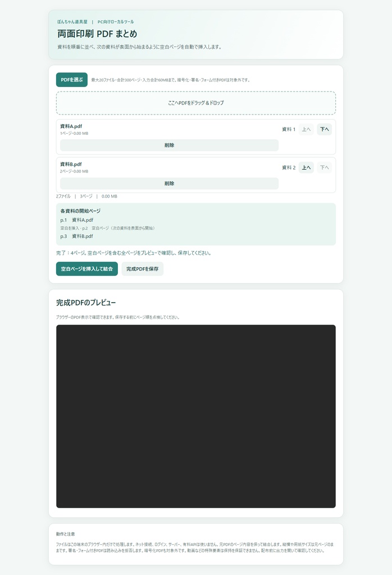Delete 資料B.pdf with its 削除 button

click(x=169, y=184)
